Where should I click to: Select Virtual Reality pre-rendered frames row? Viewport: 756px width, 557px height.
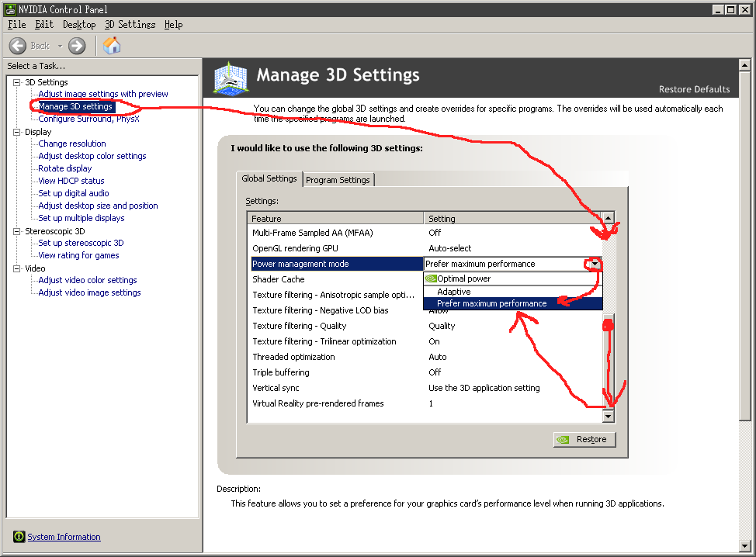[425, 403]
